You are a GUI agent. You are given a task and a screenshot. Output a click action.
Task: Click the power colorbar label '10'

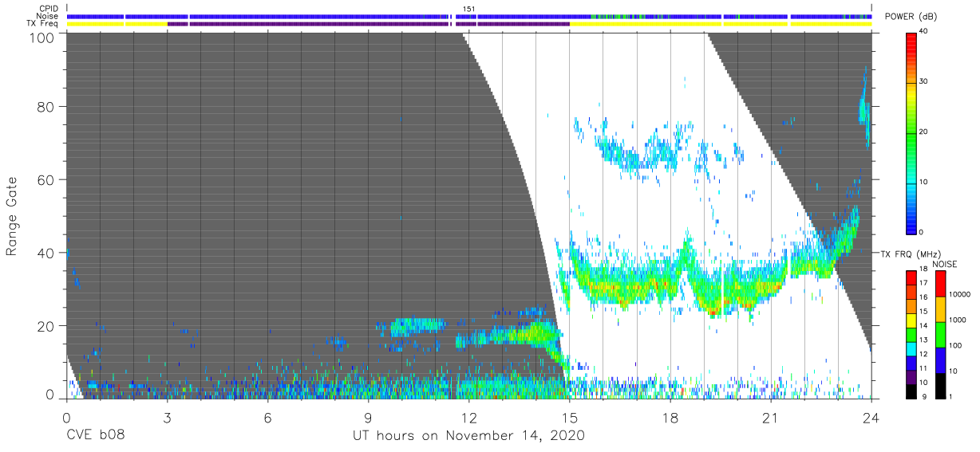click(x=923, y=182)
